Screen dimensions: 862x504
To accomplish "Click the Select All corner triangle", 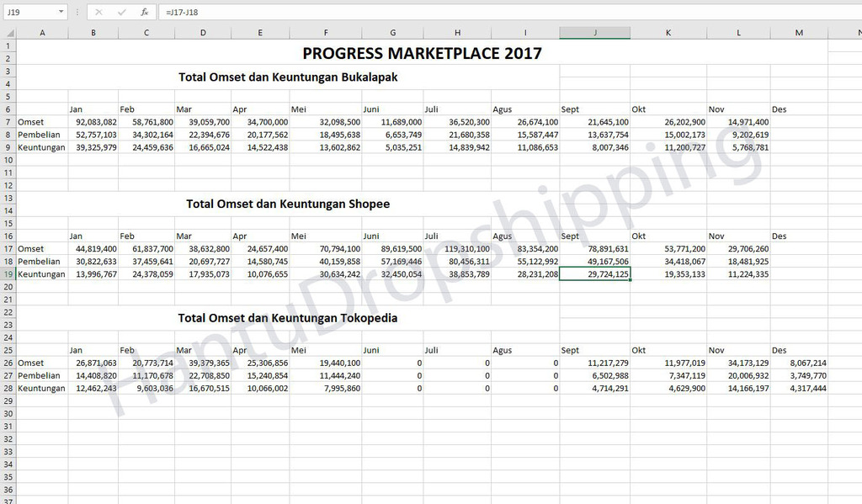I will click(x=9, y=33).
